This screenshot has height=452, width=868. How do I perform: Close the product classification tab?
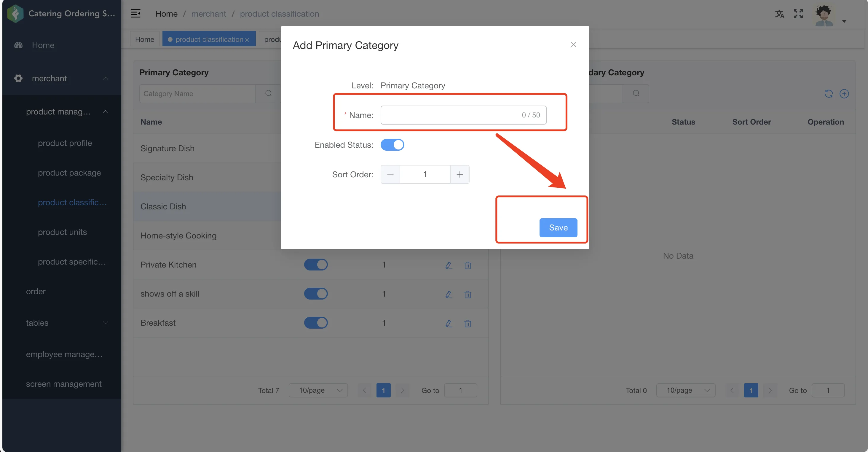[247, 40]
